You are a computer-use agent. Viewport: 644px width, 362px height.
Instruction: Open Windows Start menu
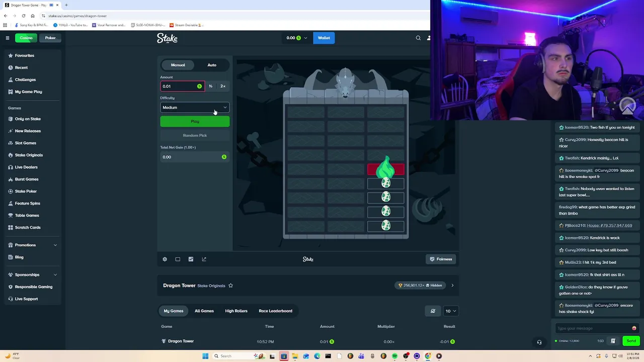tap(205, 356)
